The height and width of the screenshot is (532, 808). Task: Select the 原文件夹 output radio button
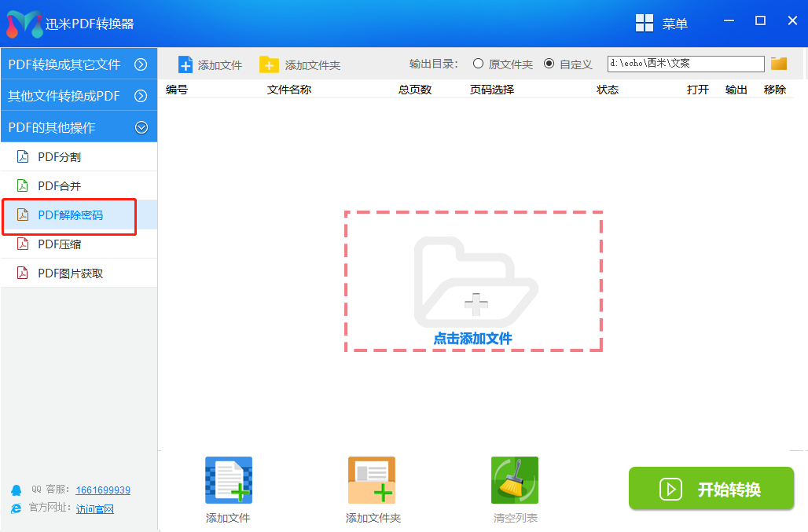[x=479, y=64]
